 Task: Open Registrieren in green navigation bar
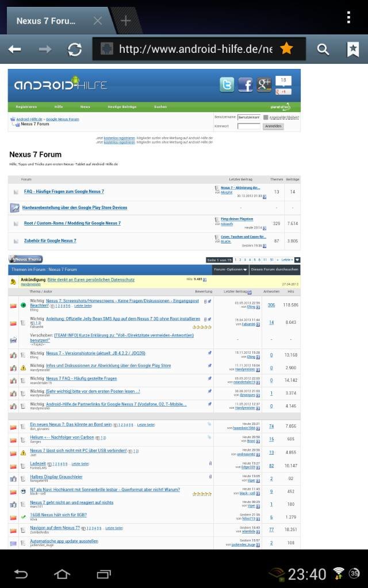point(26,107)
